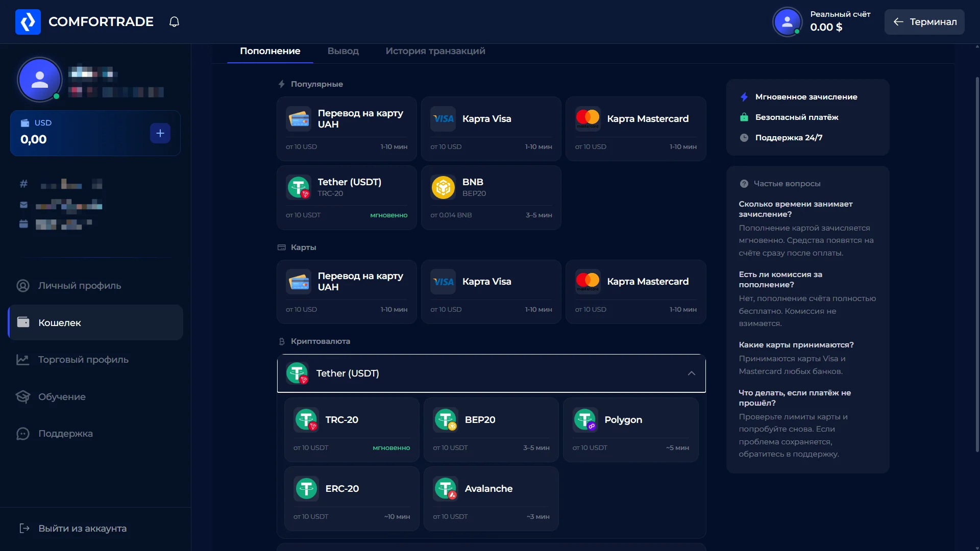Click the Личный профиль user icon
Viewport: 980px width, 551px height.
[23, 286]
